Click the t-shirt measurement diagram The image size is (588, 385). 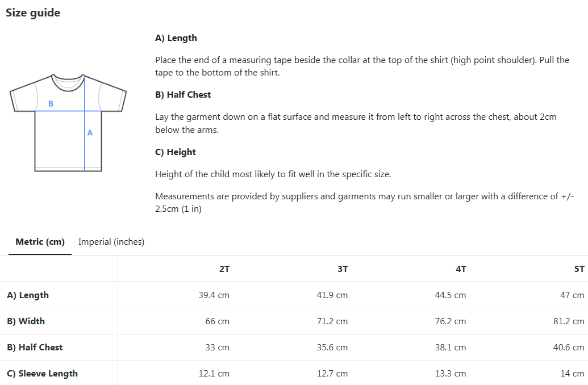pyautogui.click(x=68, y=123)
